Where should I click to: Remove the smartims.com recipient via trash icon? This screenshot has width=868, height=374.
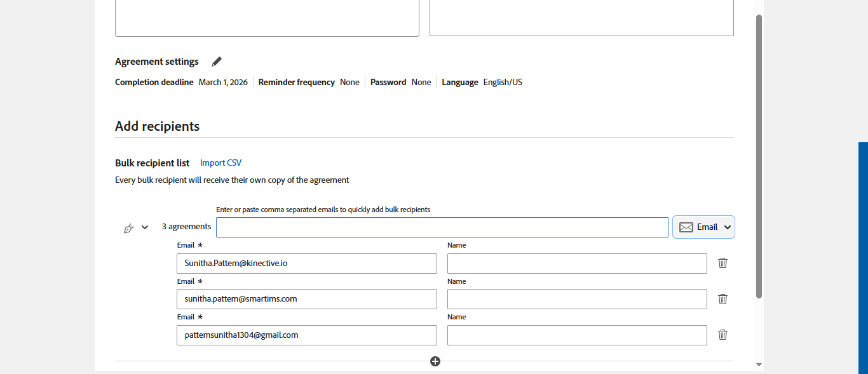tap(722, 299)
